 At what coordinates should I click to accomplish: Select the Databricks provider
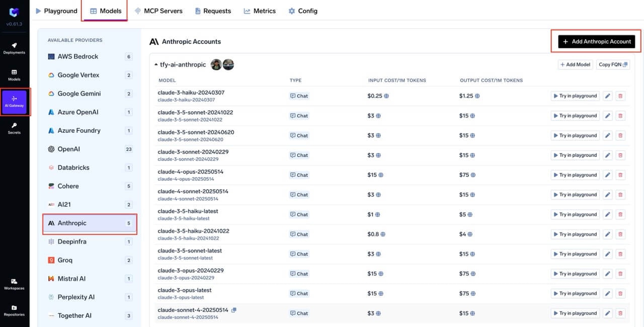pyautogui.click(x=90, y=168)
